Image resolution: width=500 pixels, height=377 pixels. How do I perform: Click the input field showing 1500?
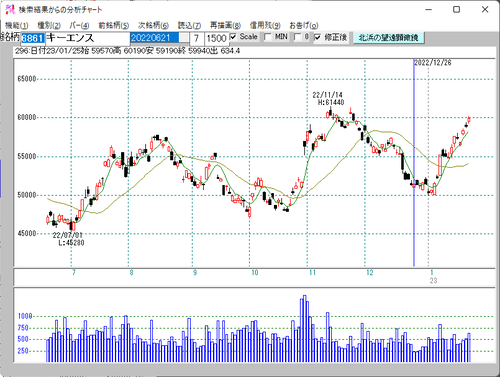coord(216,39)
